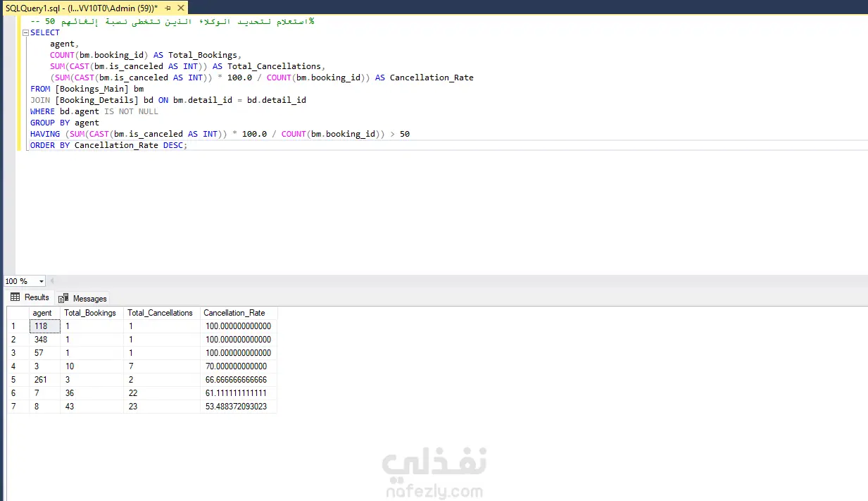Pin the SQLQuery1.sql document tab
The image size is (868, 501).
(168, 7)
